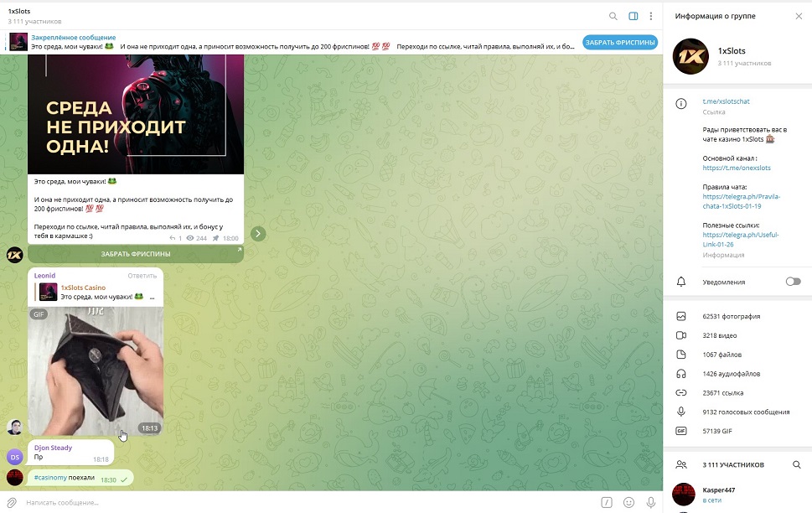Viewport: 812px width, 513px height.
Task: Click the forward arrow beside the post
Action: 258,234
